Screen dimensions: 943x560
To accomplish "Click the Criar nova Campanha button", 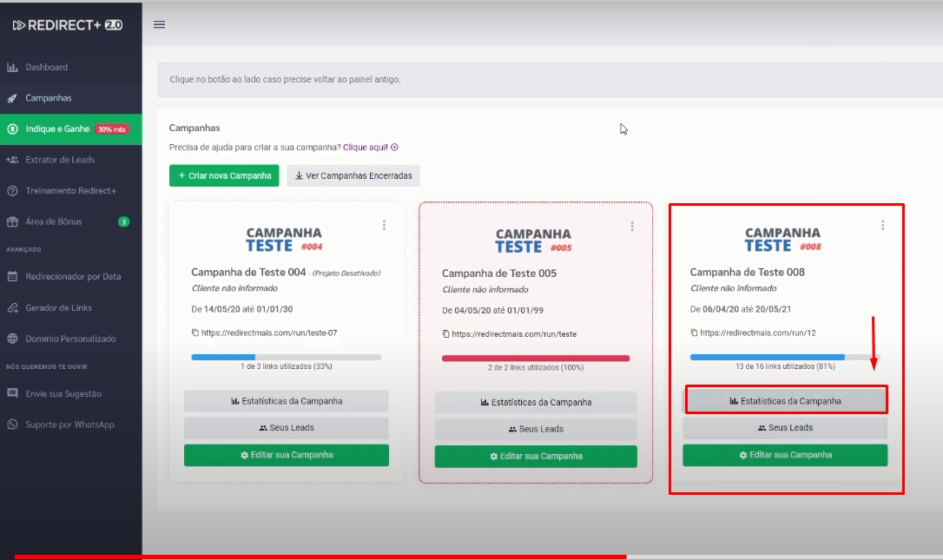I will 224,175.
